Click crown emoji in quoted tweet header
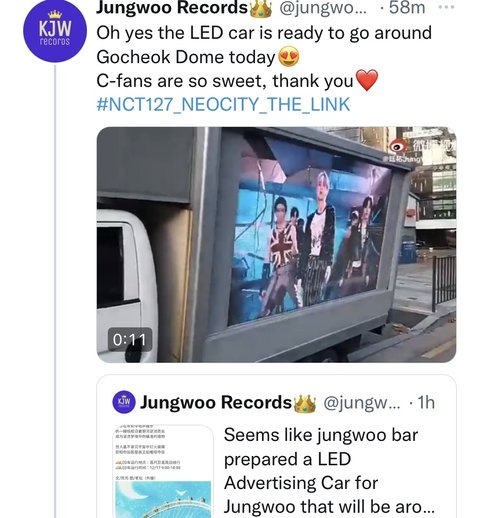Image resolution: width=480 pixels, height=518 pixels. [x=304, y=404]
